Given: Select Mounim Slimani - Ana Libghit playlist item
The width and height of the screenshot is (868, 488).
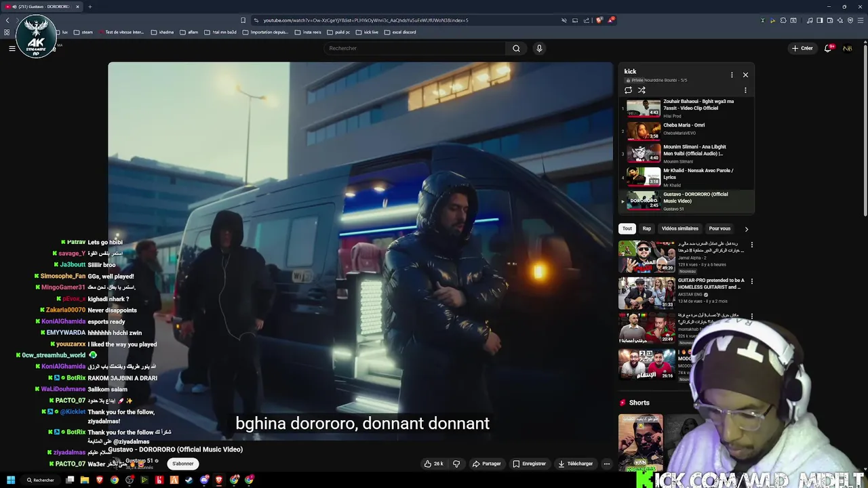Looking at the screenshot, I should pos(686,153).
